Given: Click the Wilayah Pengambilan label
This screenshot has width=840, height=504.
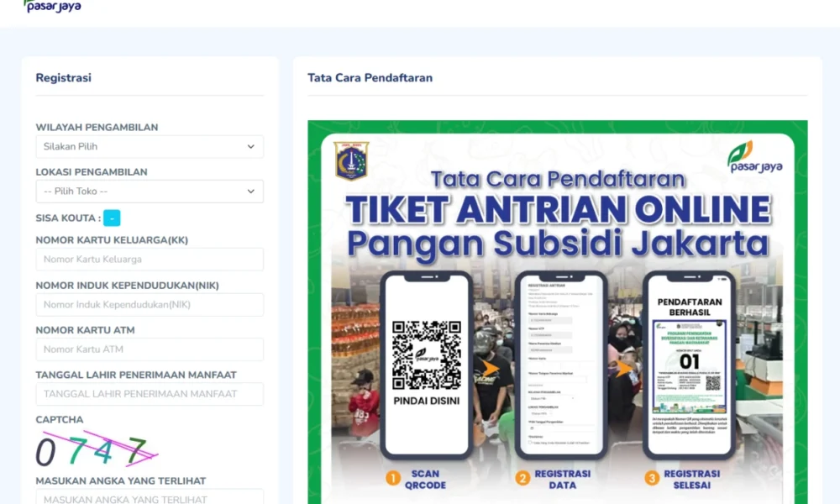Looking at the screenshot, I should (97, 128).
